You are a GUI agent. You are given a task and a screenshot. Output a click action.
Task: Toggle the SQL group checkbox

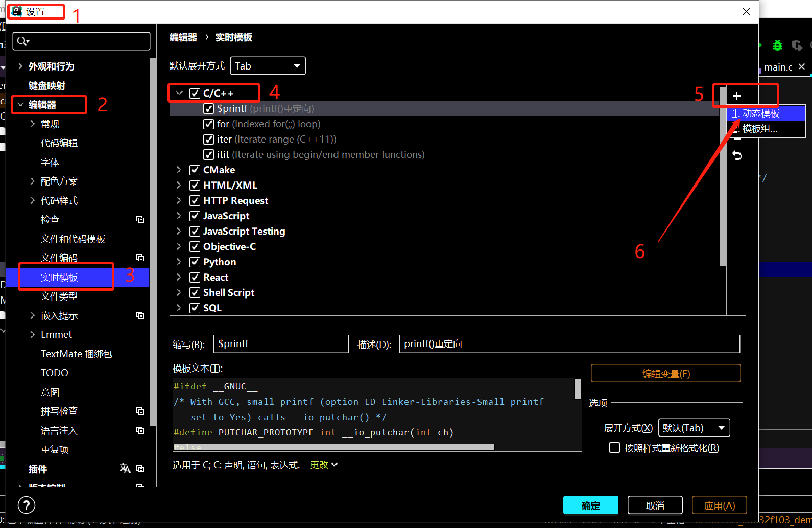(x=195, y=308)
